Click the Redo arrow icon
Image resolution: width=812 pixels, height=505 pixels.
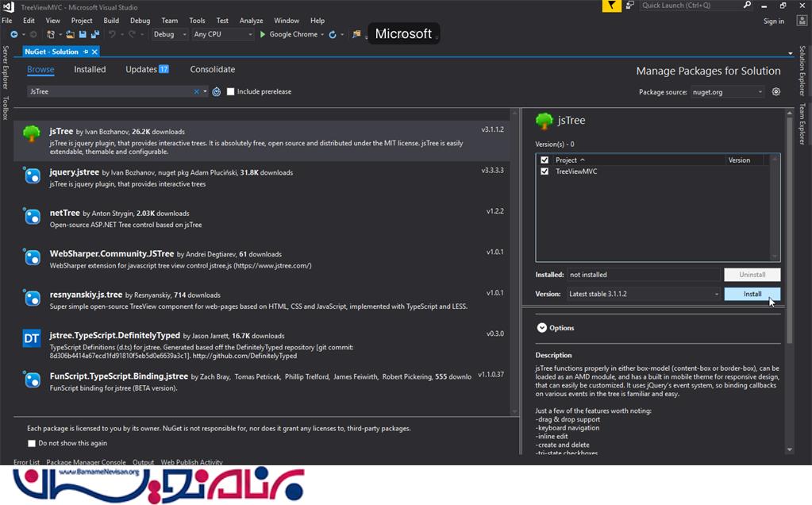point(132,34)
